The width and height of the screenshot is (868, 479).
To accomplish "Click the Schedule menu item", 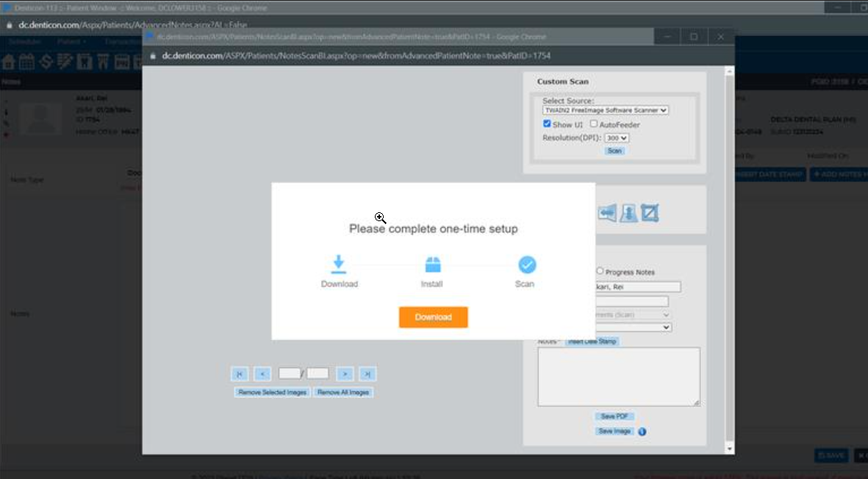I will click(24, 41).
